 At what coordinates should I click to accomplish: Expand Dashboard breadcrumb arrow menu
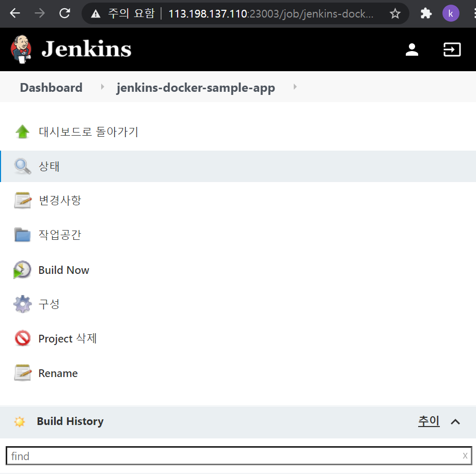[x=102, y=87]
